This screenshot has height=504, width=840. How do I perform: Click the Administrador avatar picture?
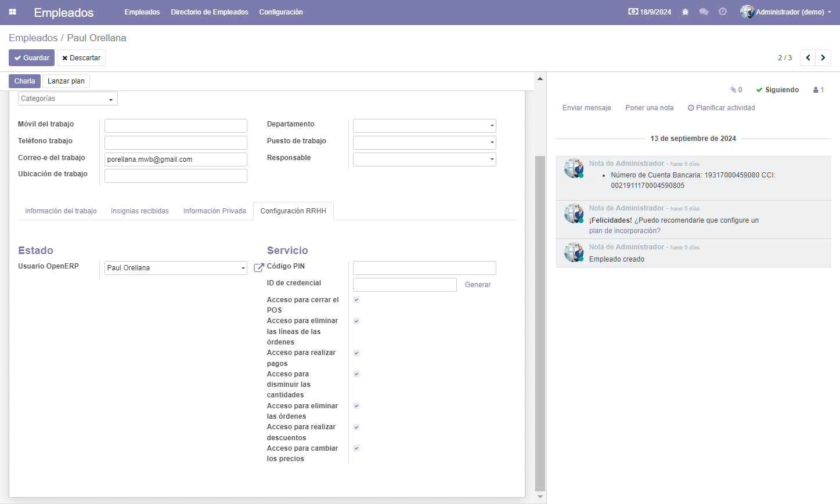747,12
